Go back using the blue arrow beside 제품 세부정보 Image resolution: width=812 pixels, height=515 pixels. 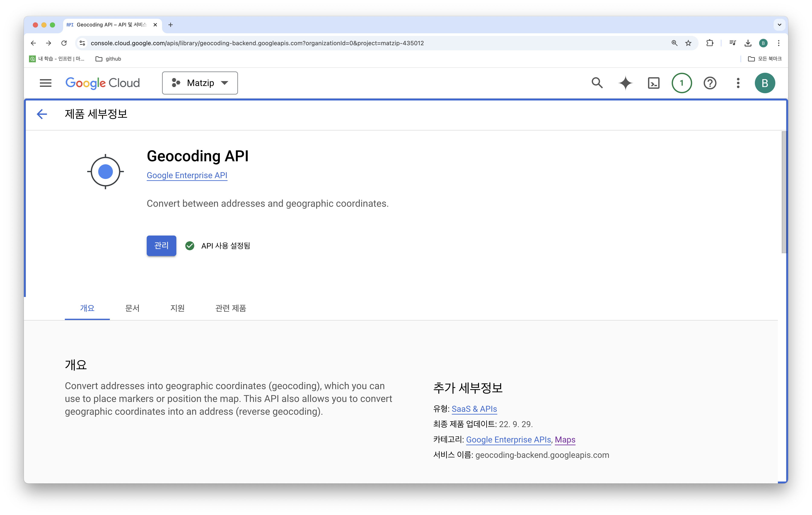point(42,114)
